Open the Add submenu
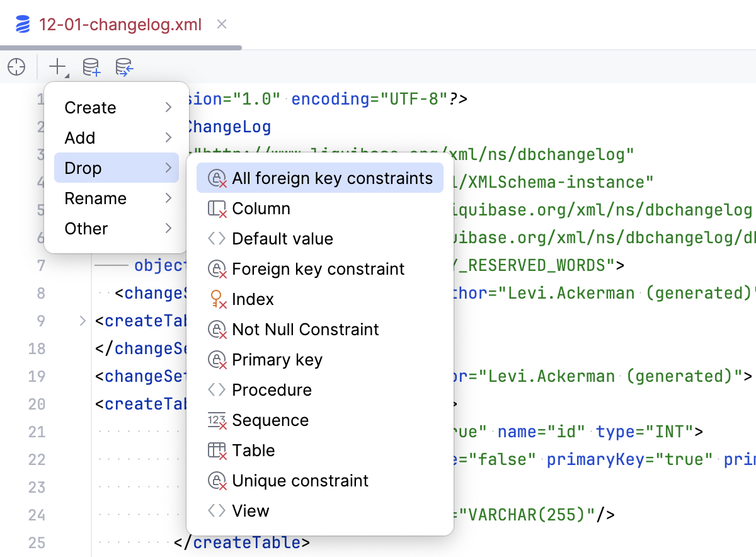This screenshot has height=557, width=756. coord(101,137)
